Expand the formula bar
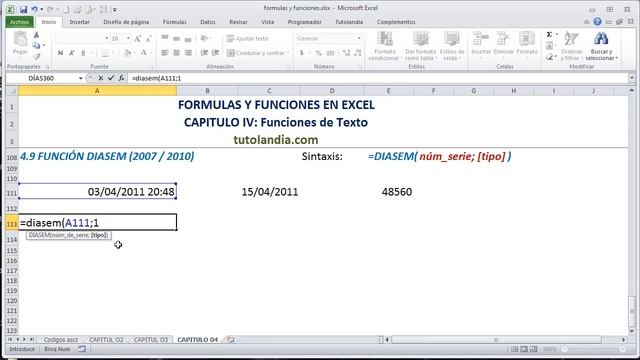This screenshot has height=360, width=640. [631, 78]
